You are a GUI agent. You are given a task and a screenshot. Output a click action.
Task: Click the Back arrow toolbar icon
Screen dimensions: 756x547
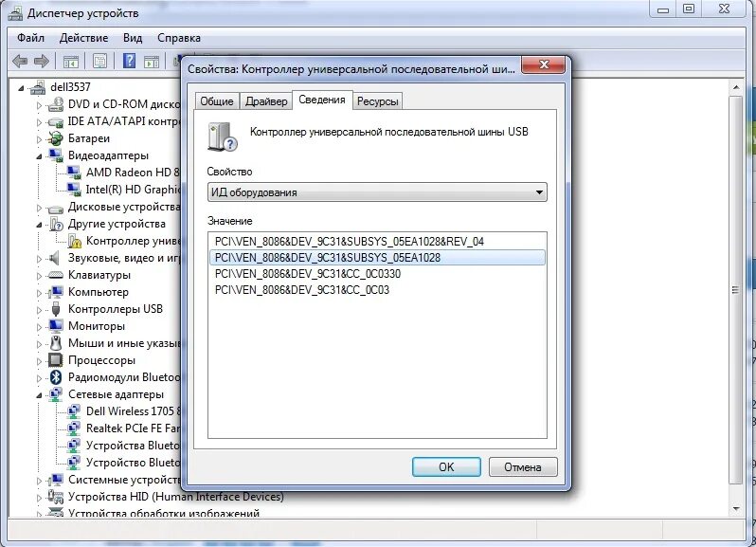click(x=20, y=62)
